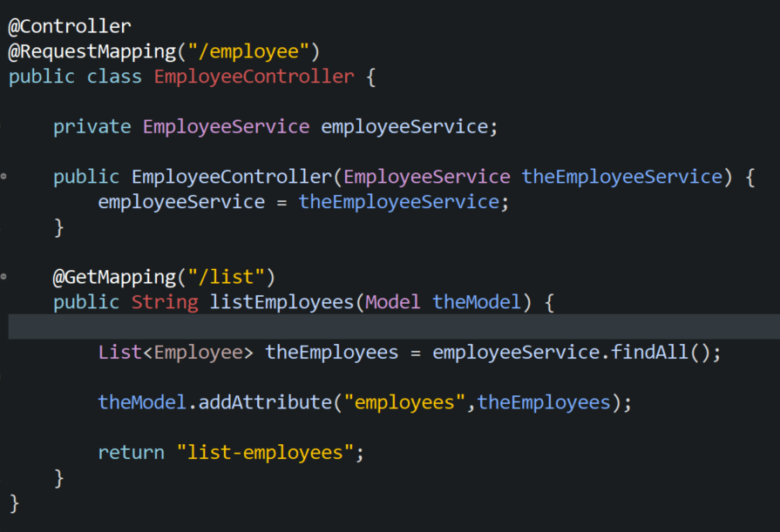
Task: Select the "/list" string literal
Action: click(x=227, y=278)
